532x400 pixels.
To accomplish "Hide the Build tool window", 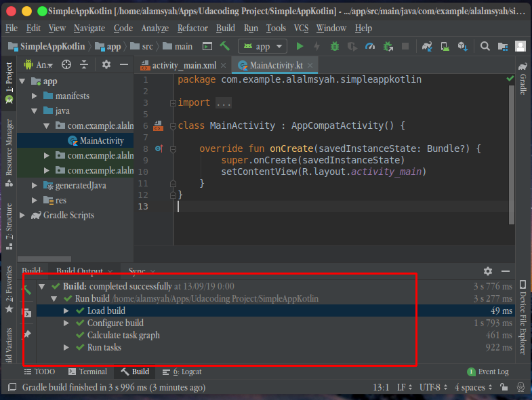I will (506, 271).
